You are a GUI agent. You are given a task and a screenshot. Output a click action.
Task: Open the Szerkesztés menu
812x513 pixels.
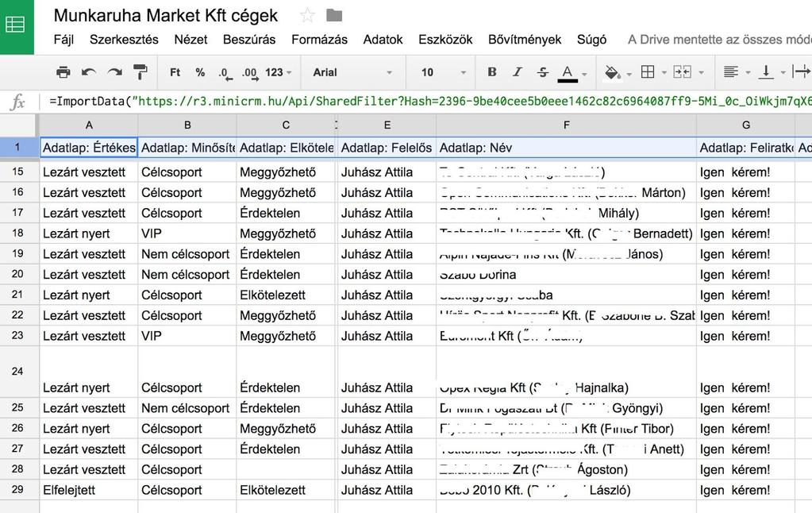coord(124,40)
